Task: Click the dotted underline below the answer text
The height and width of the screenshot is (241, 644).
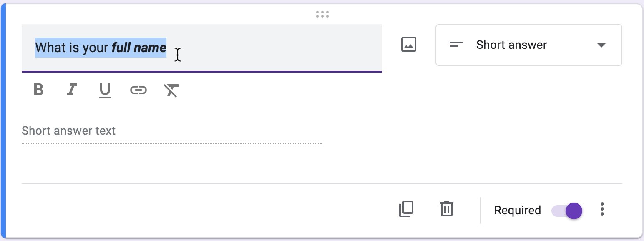Action: 171,143
